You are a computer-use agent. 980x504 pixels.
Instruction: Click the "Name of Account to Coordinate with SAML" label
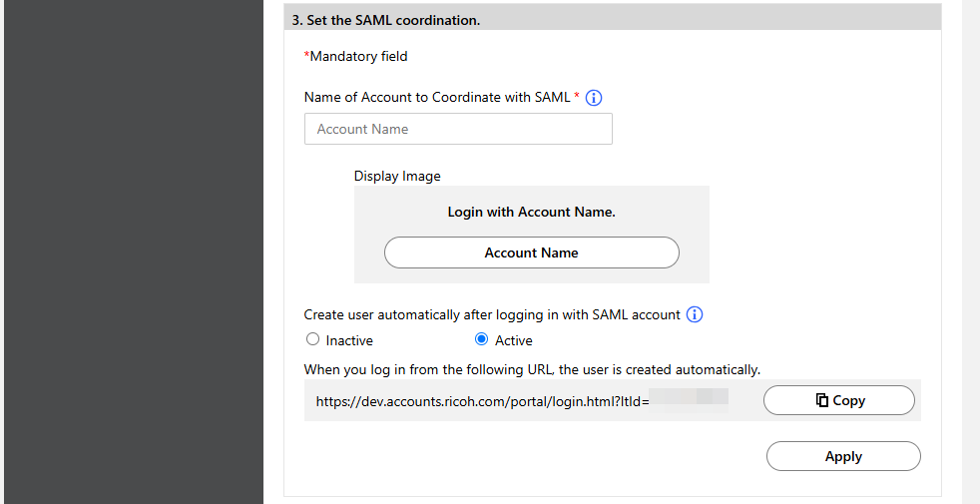(437, 97)
